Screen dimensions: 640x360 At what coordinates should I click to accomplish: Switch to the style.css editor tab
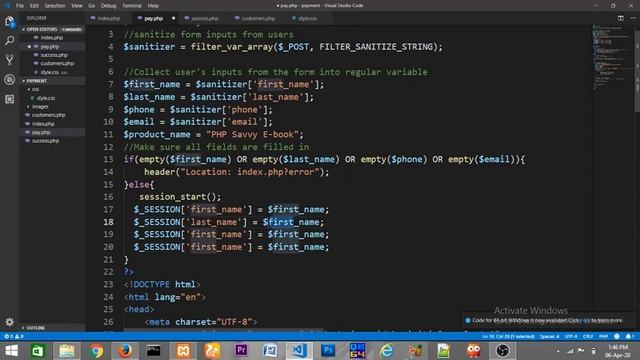pos(307,18)
